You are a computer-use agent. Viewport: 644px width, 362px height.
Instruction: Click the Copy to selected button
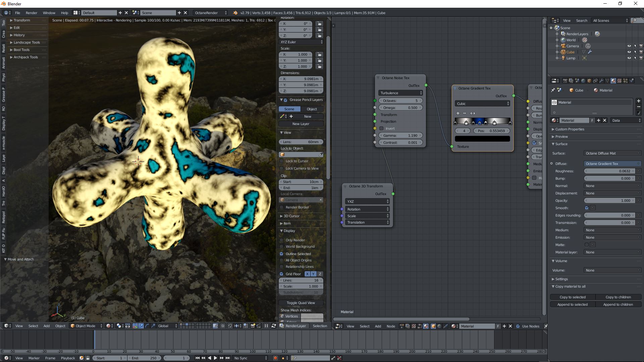click(x=573, y=297)
